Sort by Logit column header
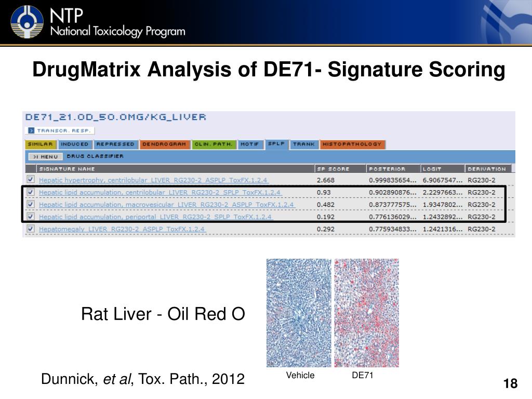The image size is (532, 399). click(x=443, y=169)
